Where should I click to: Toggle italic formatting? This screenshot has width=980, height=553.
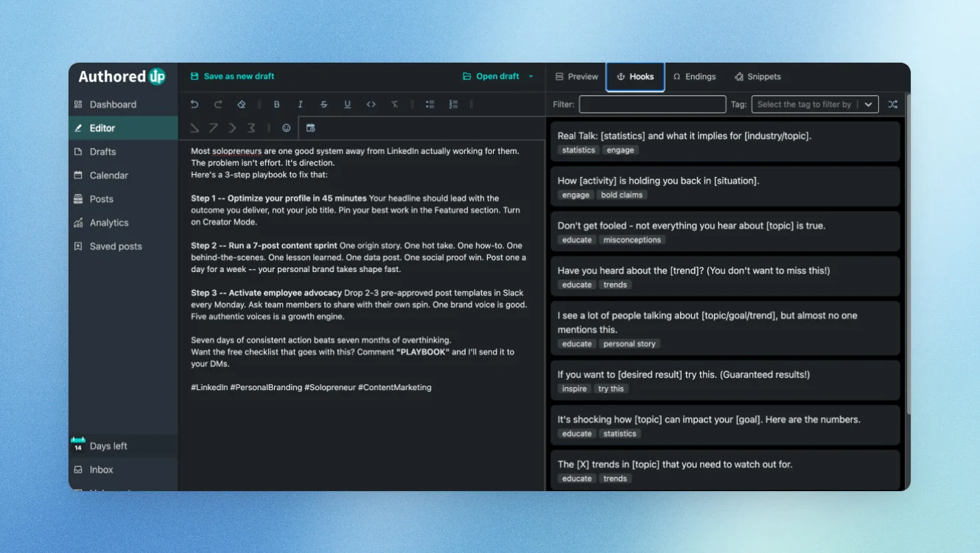click(x=301, y=105)
